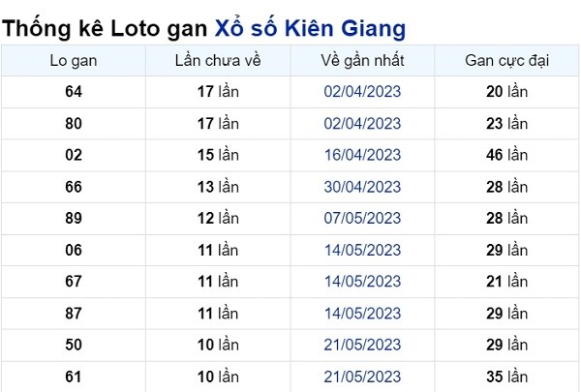This screenshot has width=581, height=392.
Task: Click the Lo gan column header
Action: 74,61
